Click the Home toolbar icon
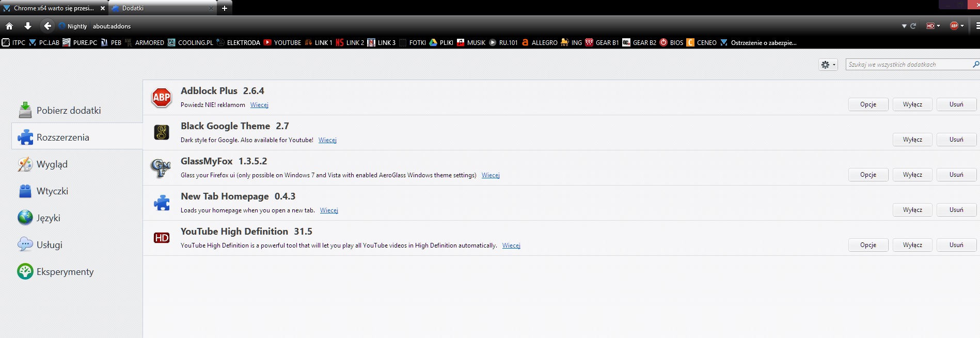This screenshot has width=980, height=338. pos(9,26)
